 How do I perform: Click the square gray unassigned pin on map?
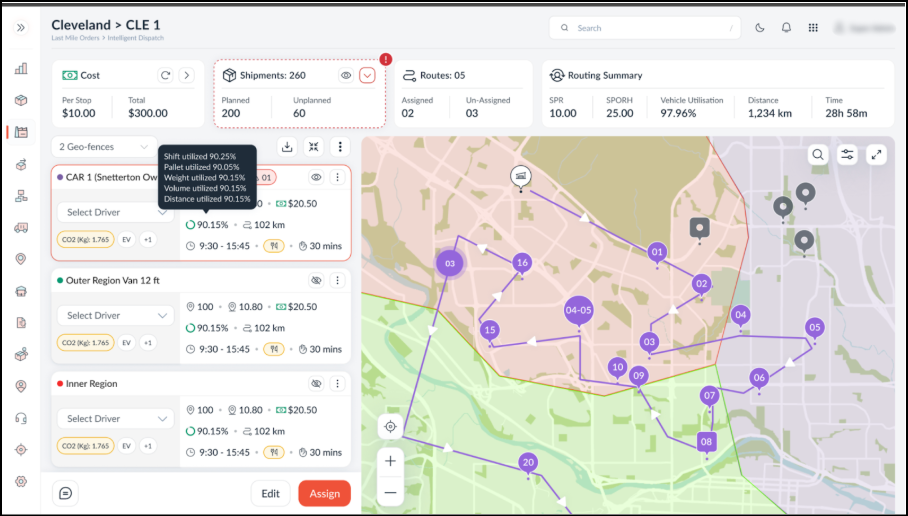coord(700,228)
